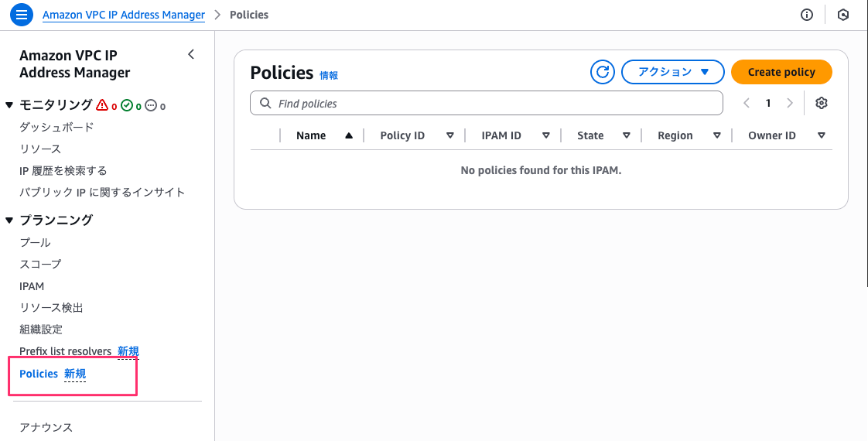Click the info icon in top bar
This screenshot has width=868, height=441.
pyautogui.click(x=807, y=15)
